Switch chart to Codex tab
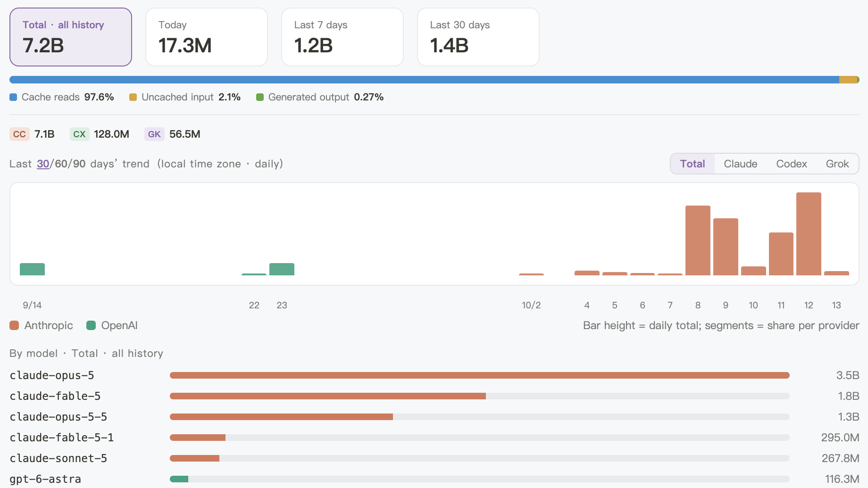The image size is (868, 488). point(792,164)
